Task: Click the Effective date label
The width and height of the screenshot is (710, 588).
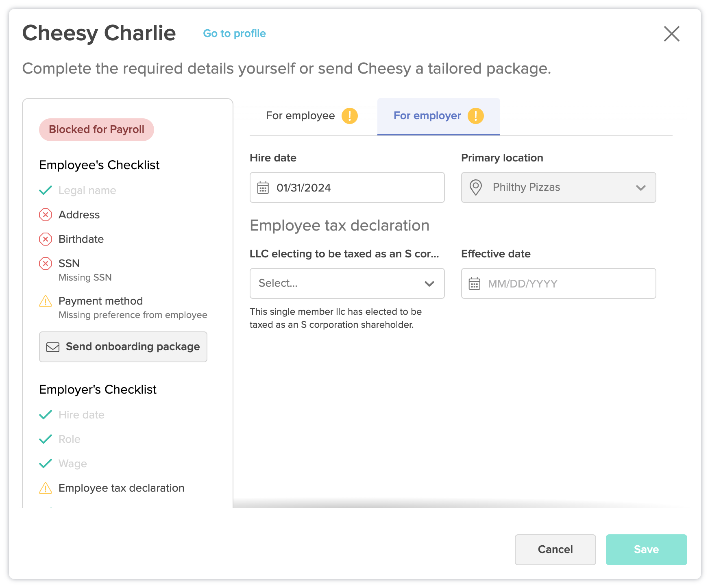Action: click(x=496, y=254)
